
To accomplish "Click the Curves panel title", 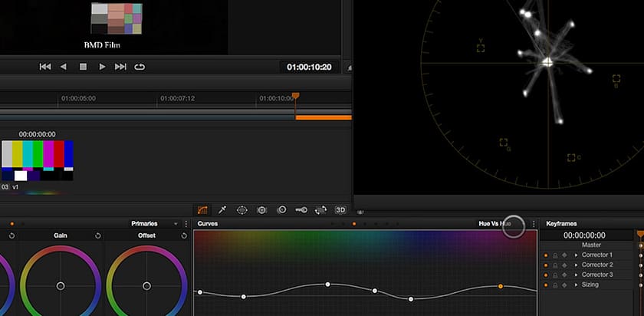I will click(x=208, y=224).
